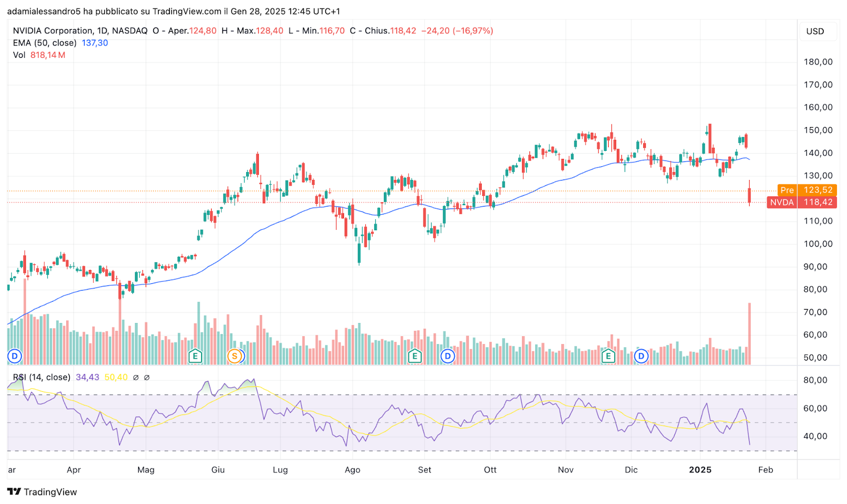Click the Feb label on time axis
The image size is (847, 504).
point(765,470)
